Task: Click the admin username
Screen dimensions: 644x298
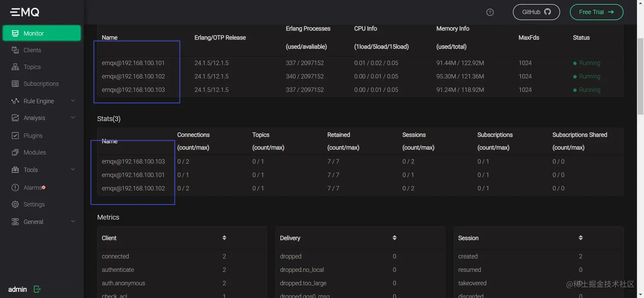Action: 17,289
